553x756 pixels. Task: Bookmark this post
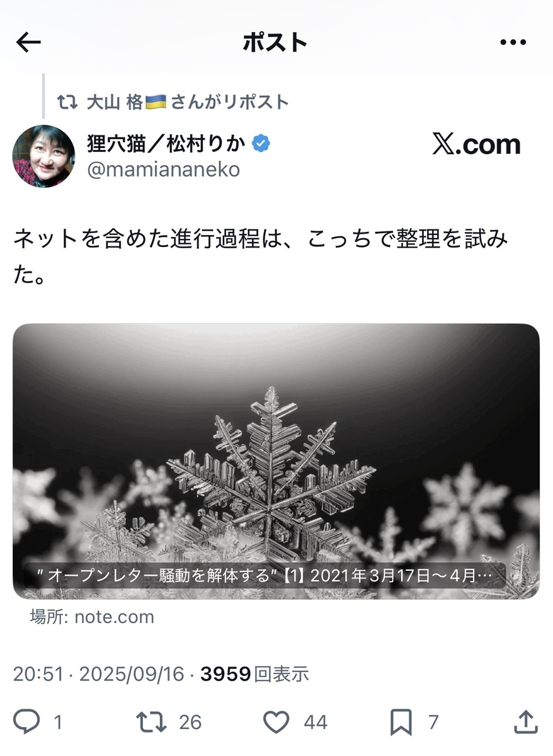click(x=401, y=721)
